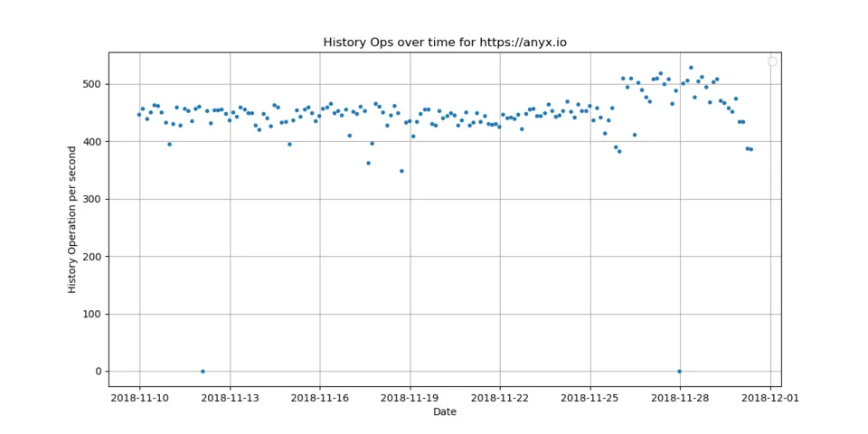Click the x-axis tick label 2018-11-10
The height and width of the screenshot is (434, 868).
point(139,398)
